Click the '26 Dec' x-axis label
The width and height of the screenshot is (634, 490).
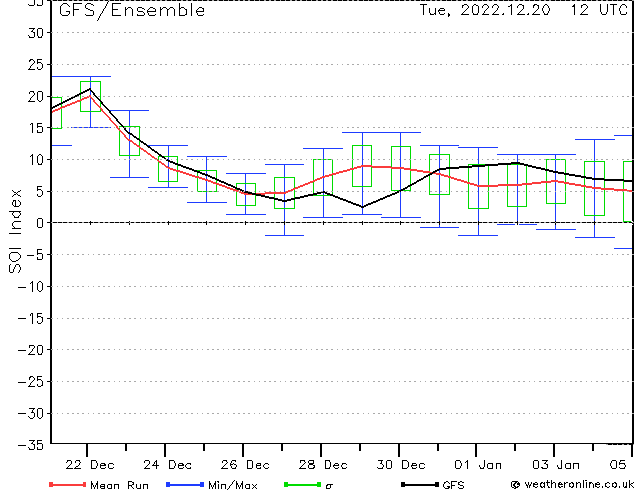[245, 465]
